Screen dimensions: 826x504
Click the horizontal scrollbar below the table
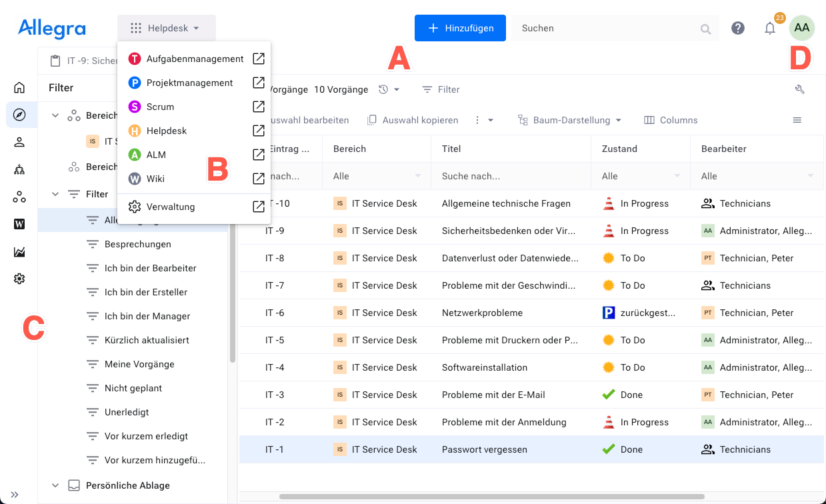[492, 497]
